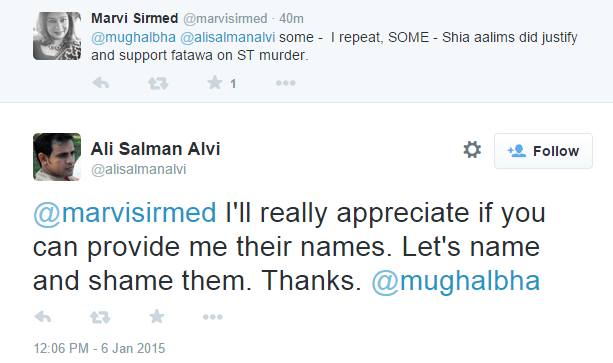Screen dimensions: 613x363
Task: Retweet Marvi Sirmed's tweet
Action: 158,83
